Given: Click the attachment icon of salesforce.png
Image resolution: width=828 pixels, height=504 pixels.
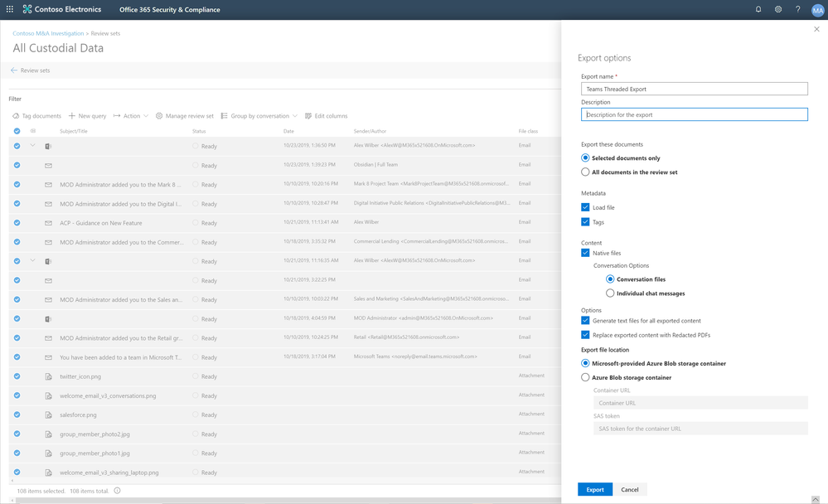Looking at the screenshot, I should click(x=48, y=415).
